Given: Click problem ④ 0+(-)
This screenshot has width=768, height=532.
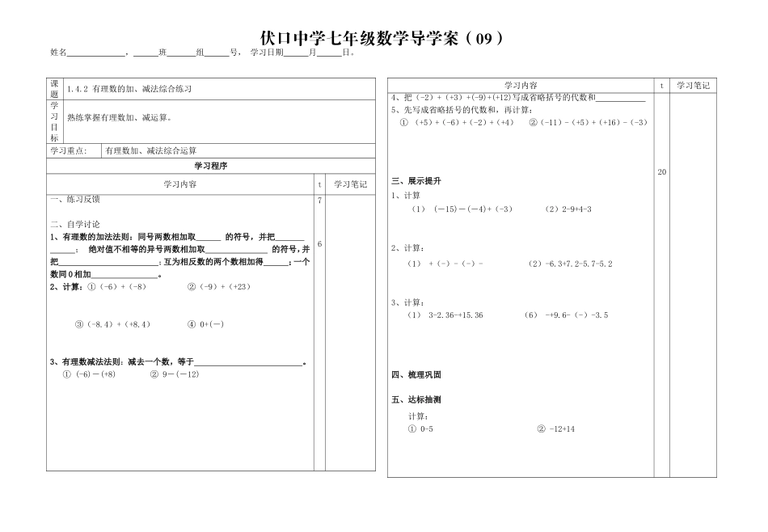Looking at the screenshot, I should 205,324.
